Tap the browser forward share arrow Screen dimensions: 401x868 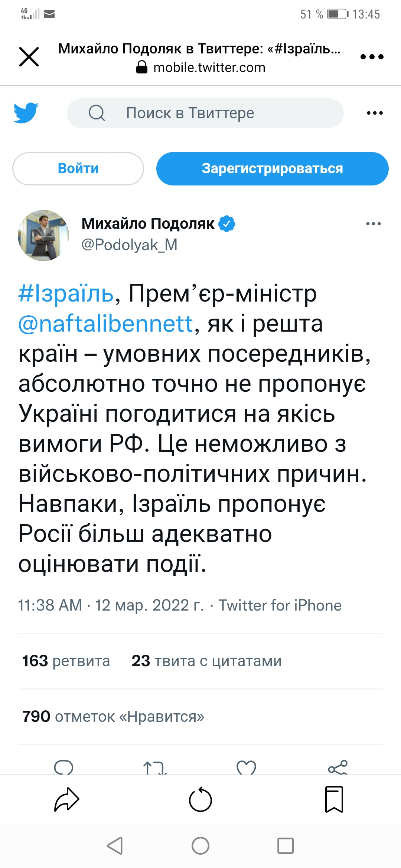67,799
